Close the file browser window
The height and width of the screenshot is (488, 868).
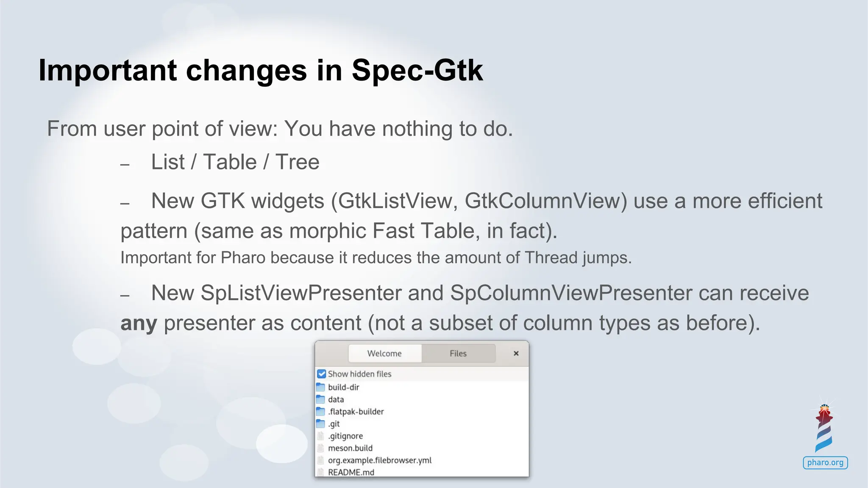coord(516,353)
